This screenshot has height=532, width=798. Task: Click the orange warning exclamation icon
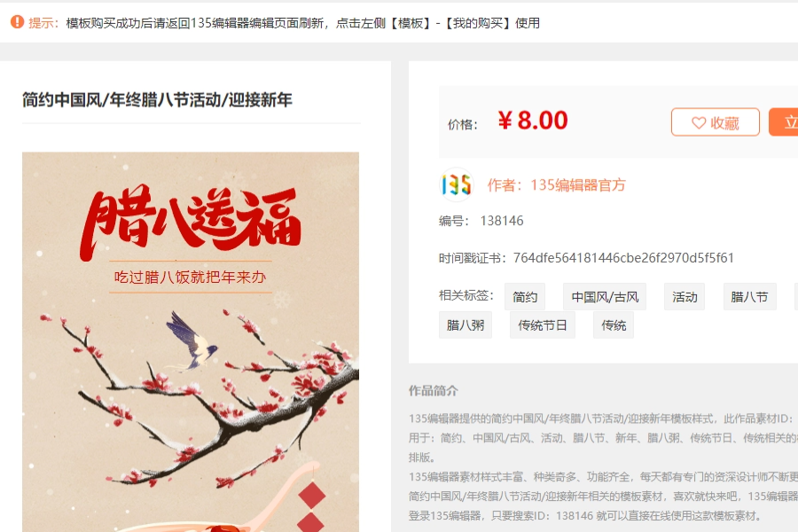coord(18,22)
